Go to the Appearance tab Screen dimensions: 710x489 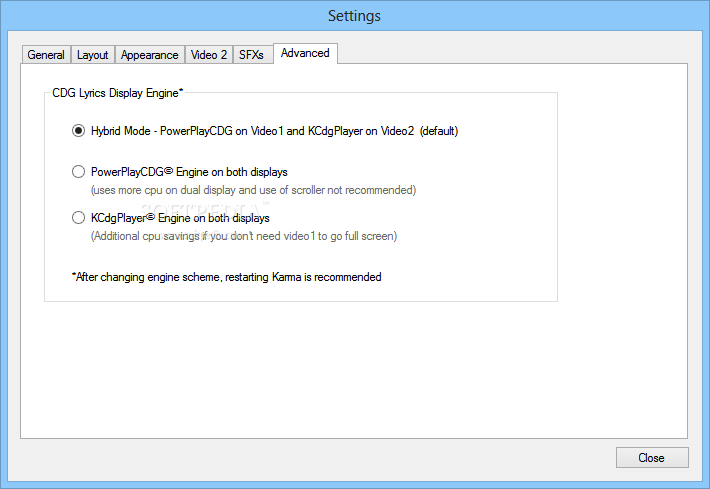[x=149, y=55]
